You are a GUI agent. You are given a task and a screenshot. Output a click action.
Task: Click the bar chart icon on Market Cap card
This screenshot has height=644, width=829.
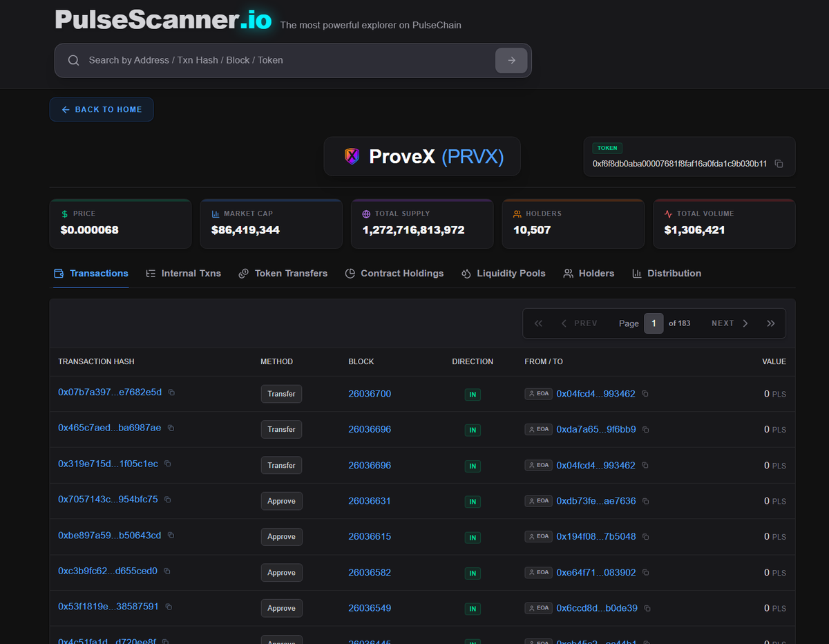[x=215, y=213]
